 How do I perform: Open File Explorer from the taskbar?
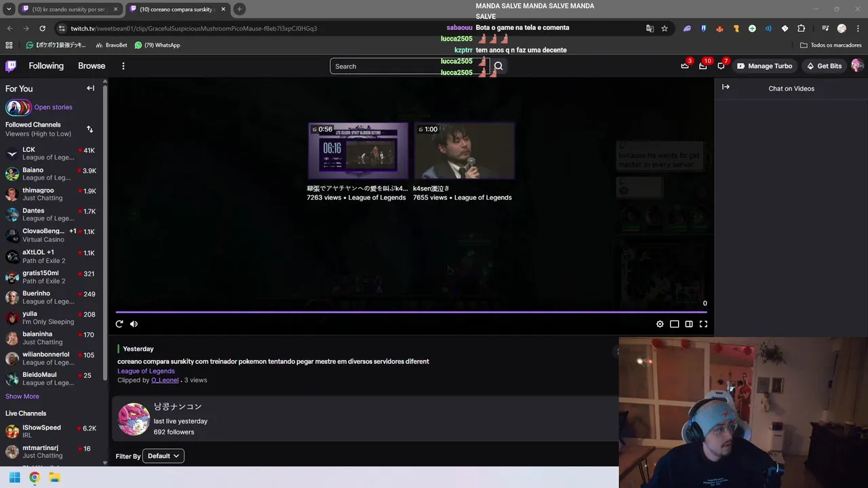55,477
